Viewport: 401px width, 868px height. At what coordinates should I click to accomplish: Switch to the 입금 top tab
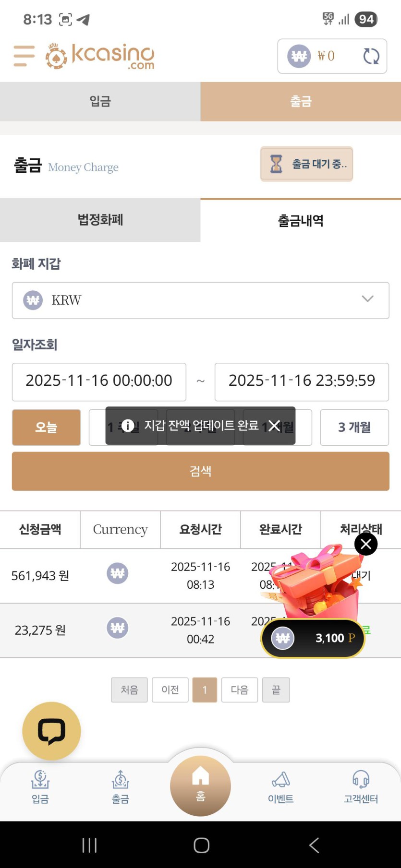100,101
